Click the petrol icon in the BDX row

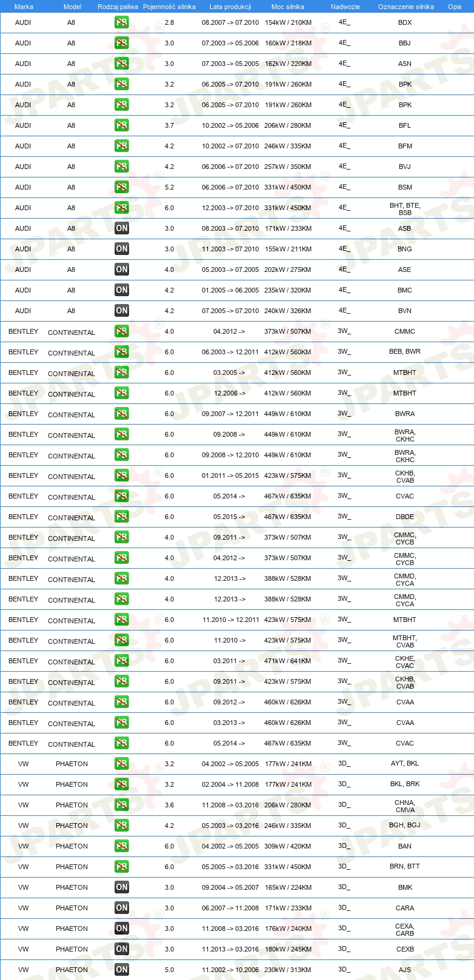tap(122, 22)
